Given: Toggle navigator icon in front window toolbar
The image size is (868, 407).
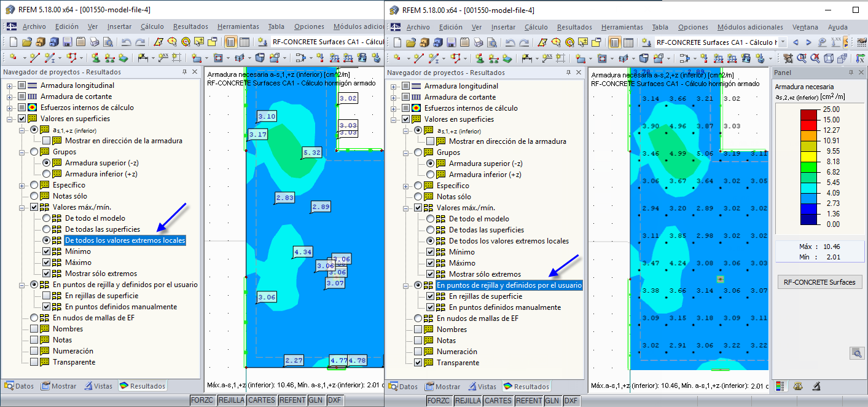Looking at the screenshot, I should coord(614,42).
